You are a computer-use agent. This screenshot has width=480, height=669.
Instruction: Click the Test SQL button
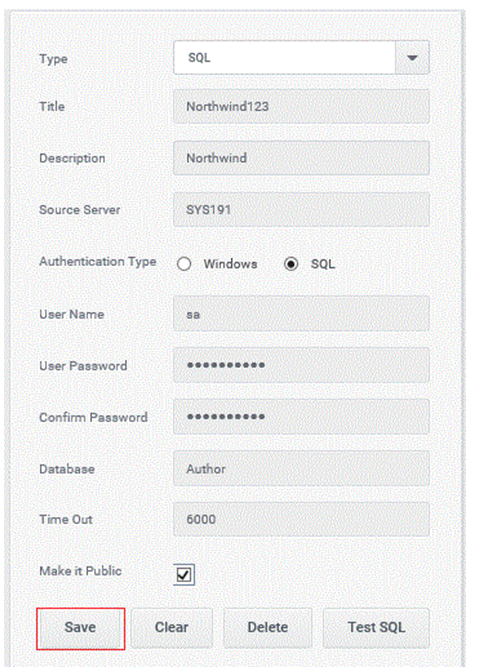click(376, 628)
